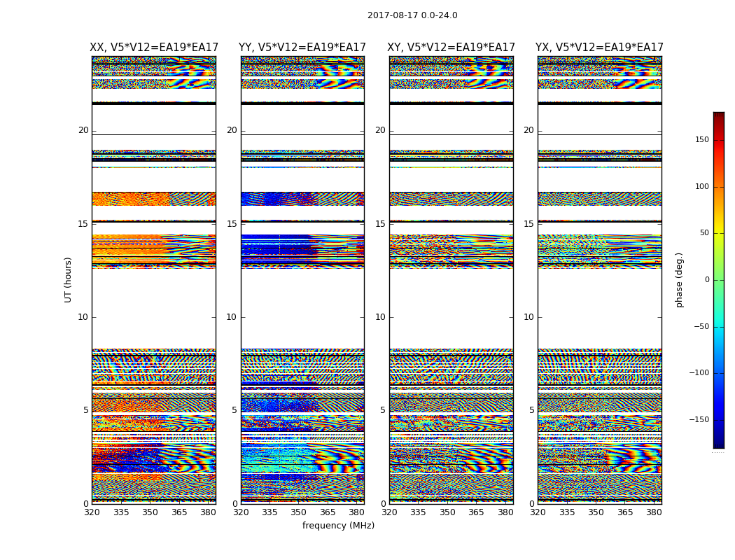Select the 'XX, V5*V12=EA19*EA17' panel title

[154, 48]
